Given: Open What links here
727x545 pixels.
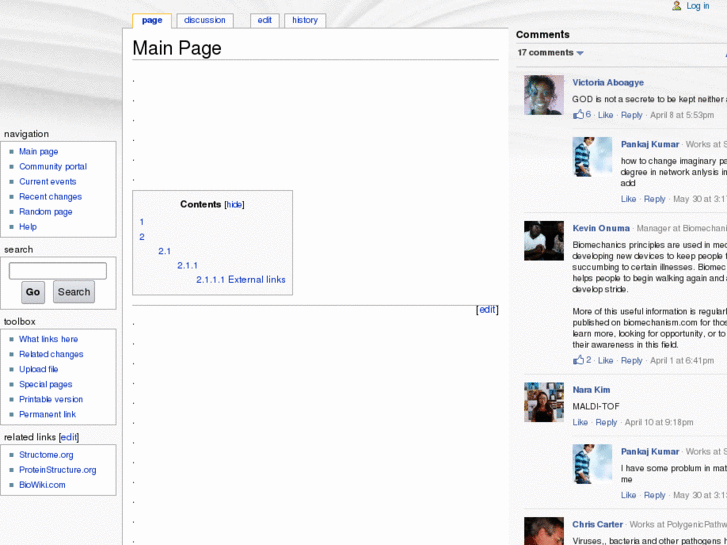Looking at the screenshot, I should click(48, 340).
